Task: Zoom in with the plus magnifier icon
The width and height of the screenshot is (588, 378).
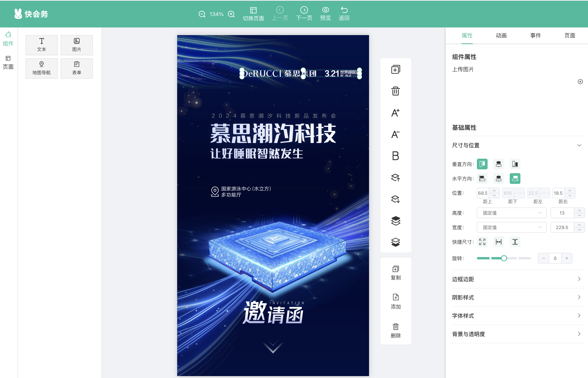Action: pos(231,14)
